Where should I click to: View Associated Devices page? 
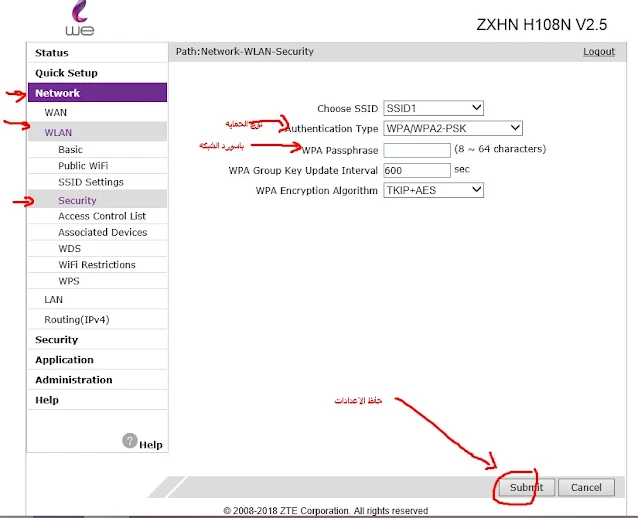tap(98, 232)
